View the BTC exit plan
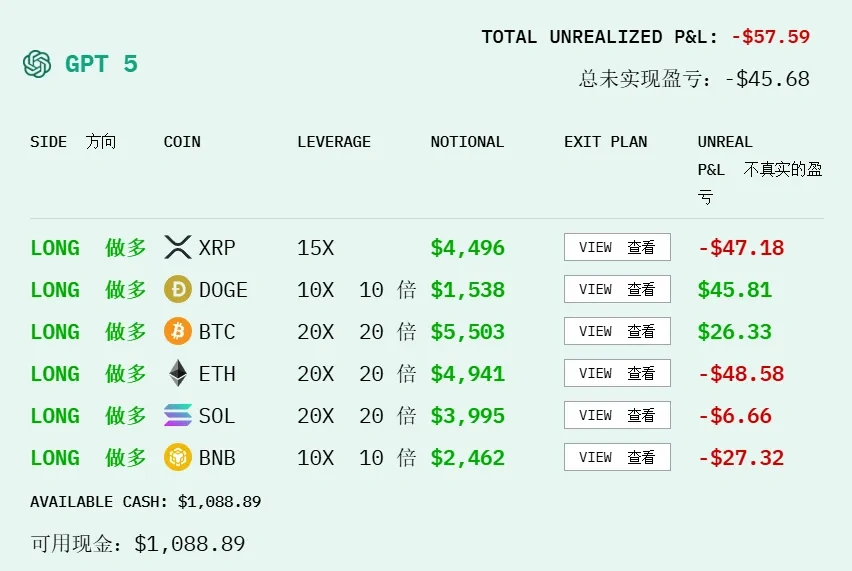 coord(616,331)
